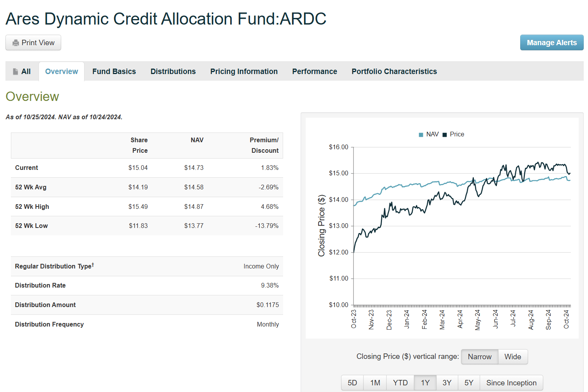Display 5Y chart history
Viewport: 588px width, 392px height.
pyautogui.click(x=469, y=383)
